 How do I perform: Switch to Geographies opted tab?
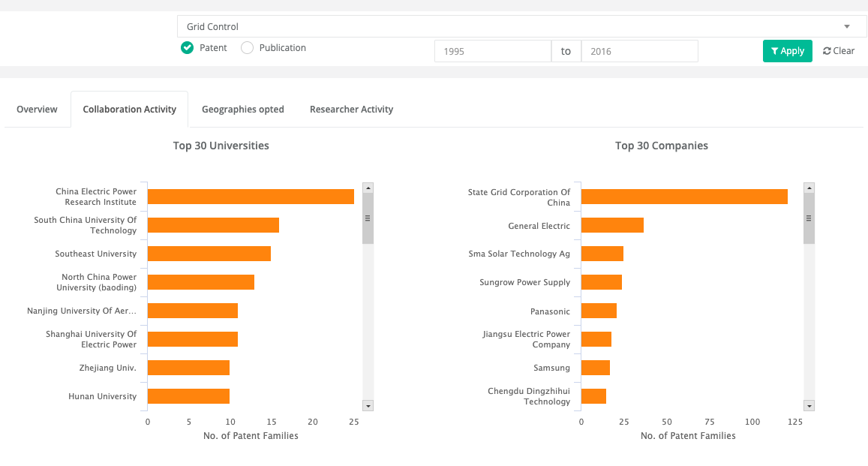click(243, 109)
